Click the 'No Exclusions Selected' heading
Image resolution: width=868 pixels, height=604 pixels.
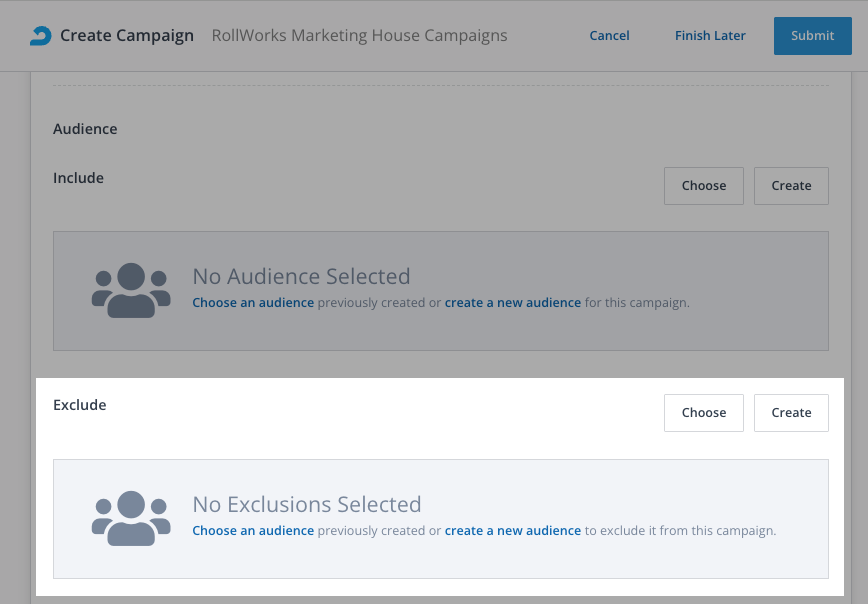tap(307, 505)
